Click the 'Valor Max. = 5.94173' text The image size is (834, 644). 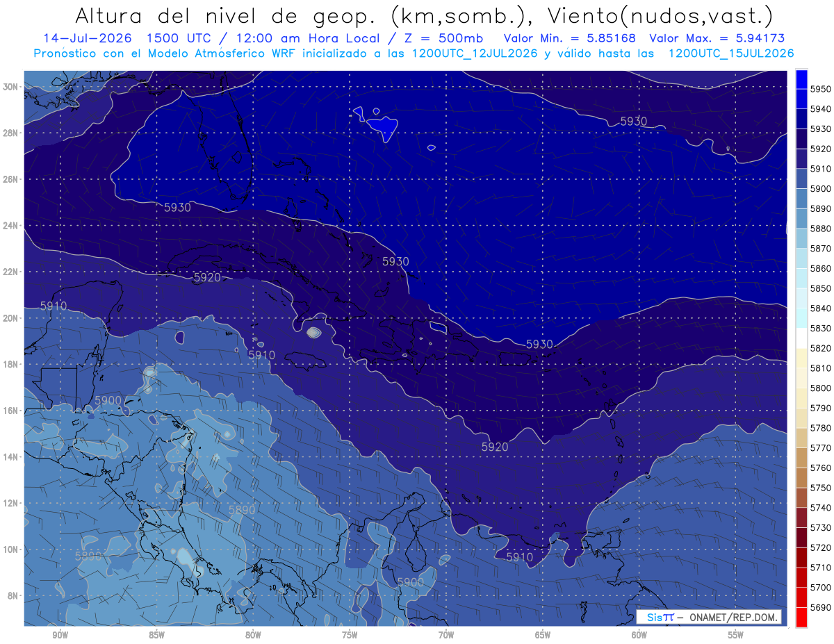(717, 38)
